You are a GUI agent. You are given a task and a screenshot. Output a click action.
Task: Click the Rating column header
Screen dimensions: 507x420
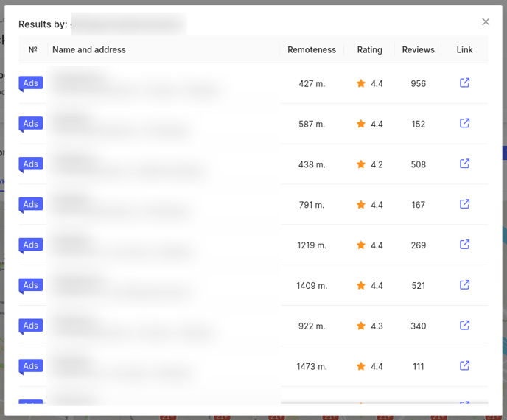pyautogui.click(x=369, y=50)
